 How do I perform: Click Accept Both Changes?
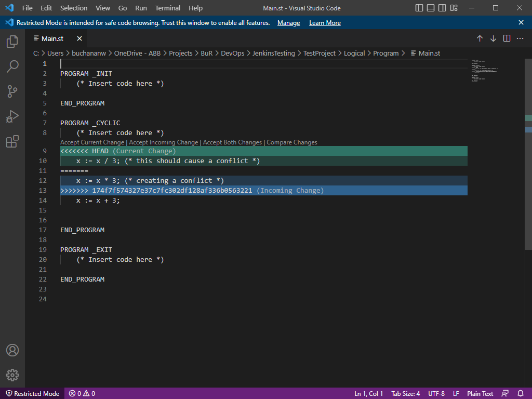click(x=232, y=142)
